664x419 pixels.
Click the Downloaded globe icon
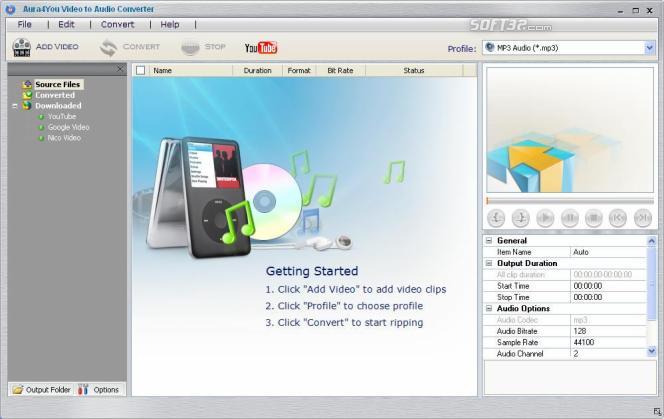pyautogui.click(x=28, y=106)
